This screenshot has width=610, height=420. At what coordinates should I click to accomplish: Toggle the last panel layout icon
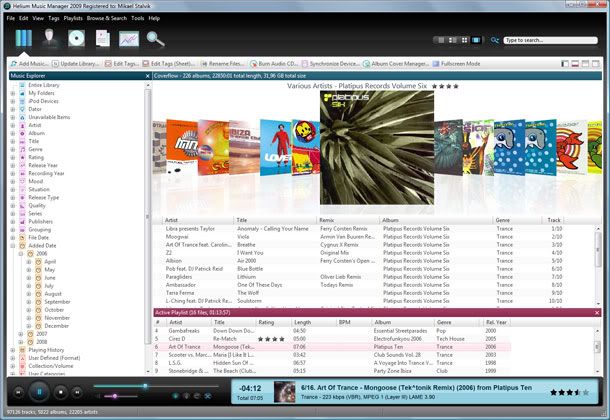(x=596, y=64)
